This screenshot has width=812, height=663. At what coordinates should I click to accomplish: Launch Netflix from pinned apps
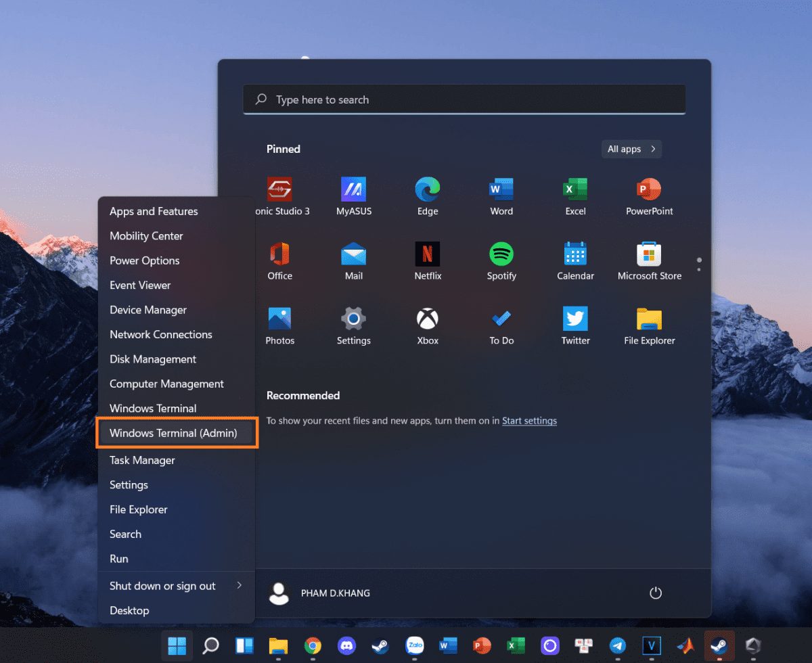pyautogui.click(x=428, y=260)
